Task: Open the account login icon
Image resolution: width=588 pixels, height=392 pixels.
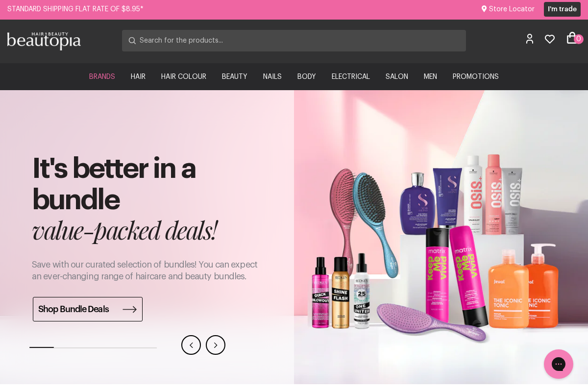Action: tap(530, 39)
